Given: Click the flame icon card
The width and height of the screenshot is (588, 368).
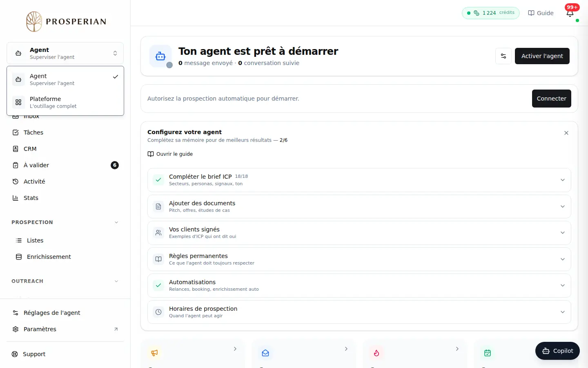Looking at the screenshot, I should pos(415,353).
